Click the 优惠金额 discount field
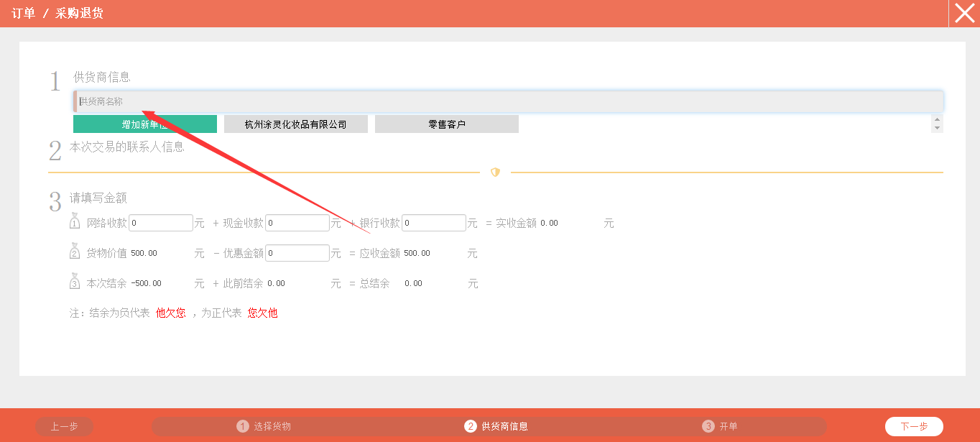 [297, 253]
